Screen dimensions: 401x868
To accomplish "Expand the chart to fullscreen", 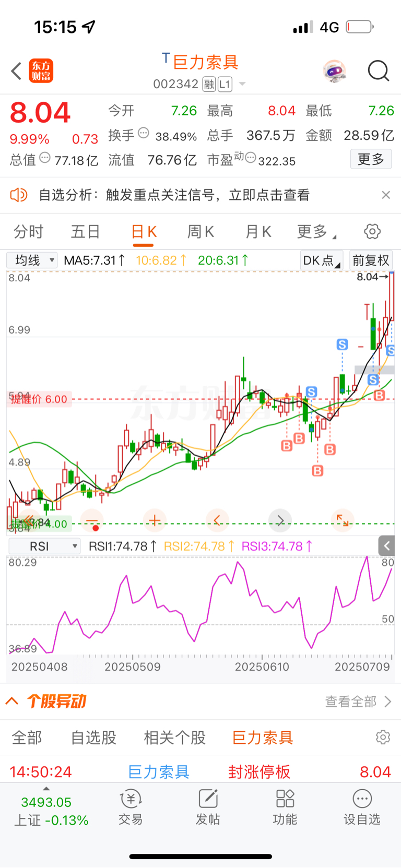I will pyautogui.click(x=343, y=520).
